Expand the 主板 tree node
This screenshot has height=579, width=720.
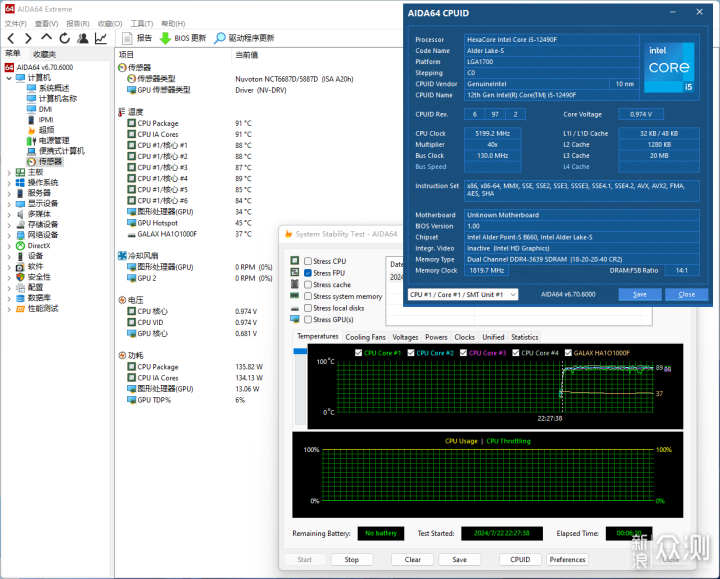tap(9, 172)
